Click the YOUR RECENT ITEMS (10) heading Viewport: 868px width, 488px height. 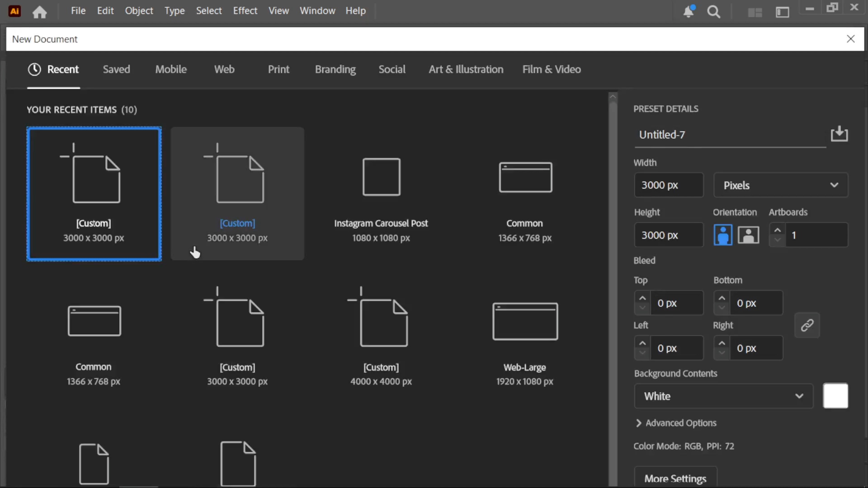coord(82,110)
